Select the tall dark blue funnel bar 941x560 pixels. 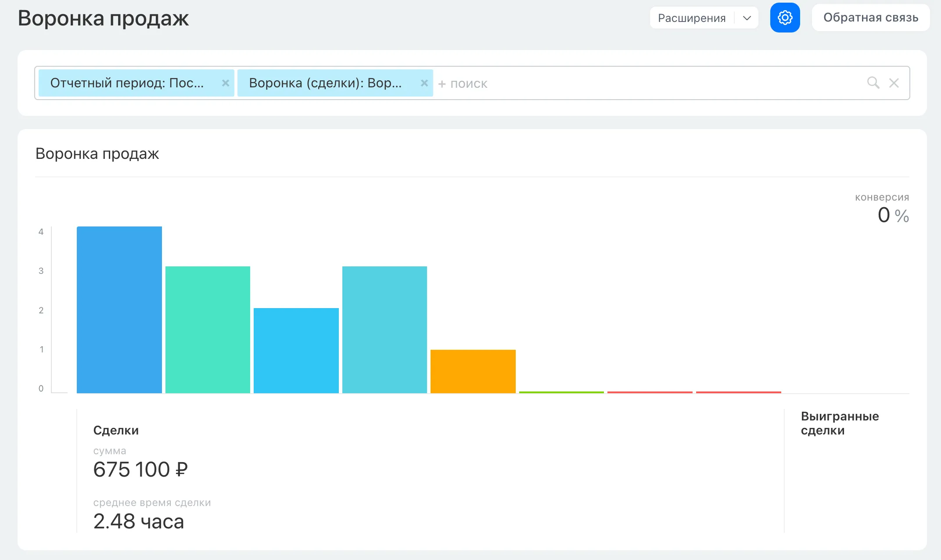(x=119, y=310)
